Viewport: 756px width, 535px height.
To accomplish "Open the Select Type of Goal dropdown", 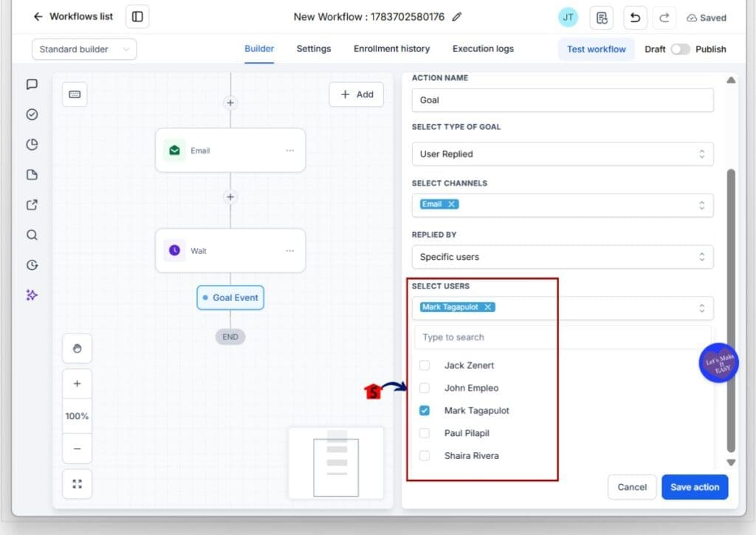I will tap(562, 153).
